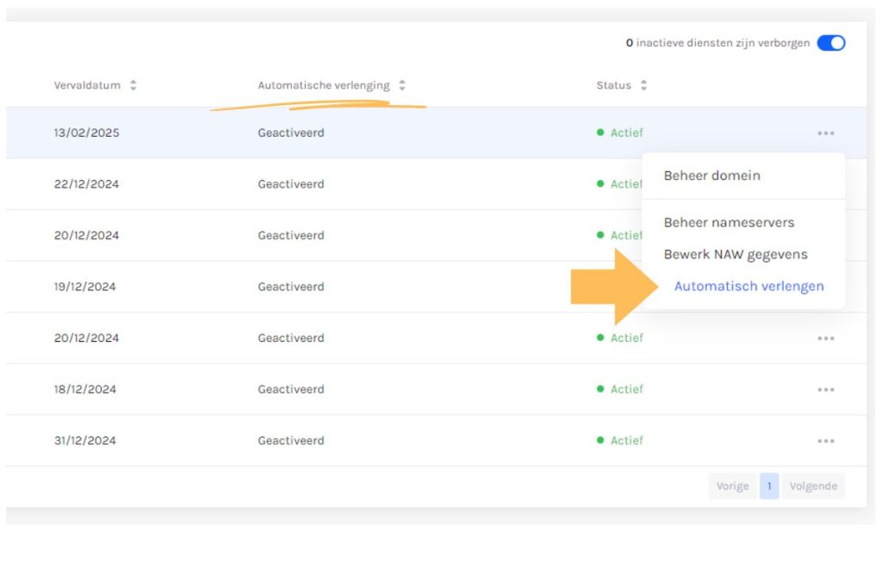Viewport: 882px width, 588px height.
Task: Click the 22/12/2024 expiry date cell
Action: [86, 184]
